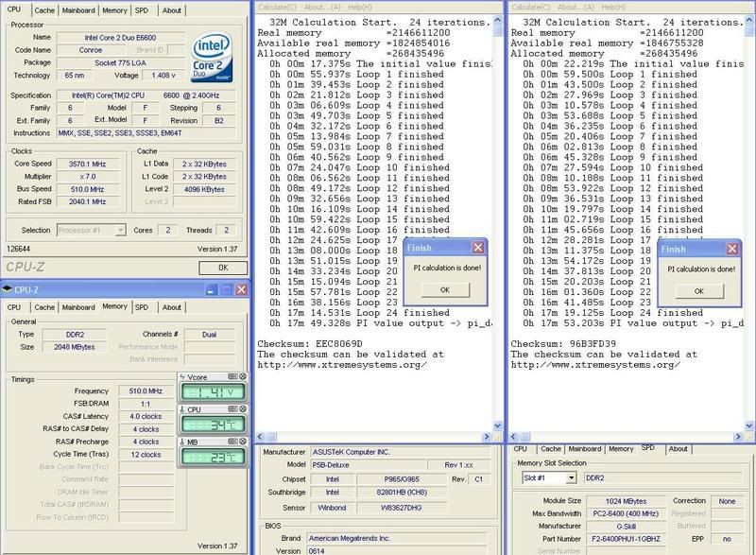
Task: Click the Vcore 1.41 V display
Action: coord(213,392)
